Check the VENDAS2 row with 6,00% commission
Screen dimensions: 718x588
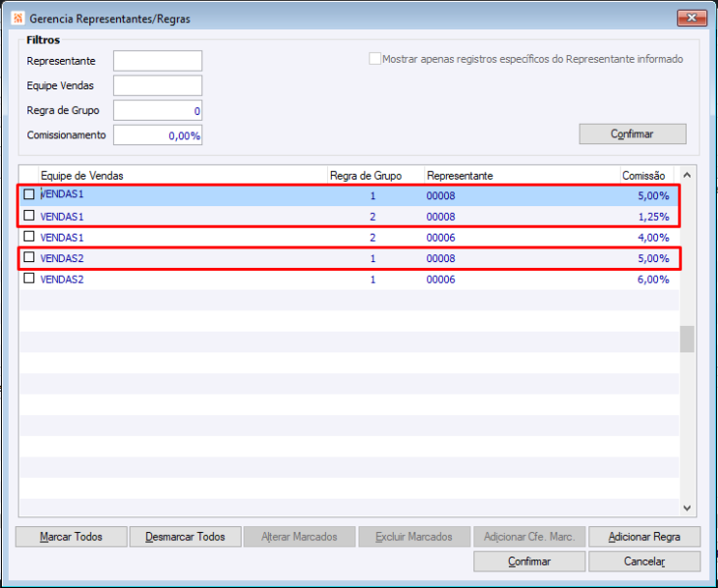pyautogui.click(x=28, y=278)
